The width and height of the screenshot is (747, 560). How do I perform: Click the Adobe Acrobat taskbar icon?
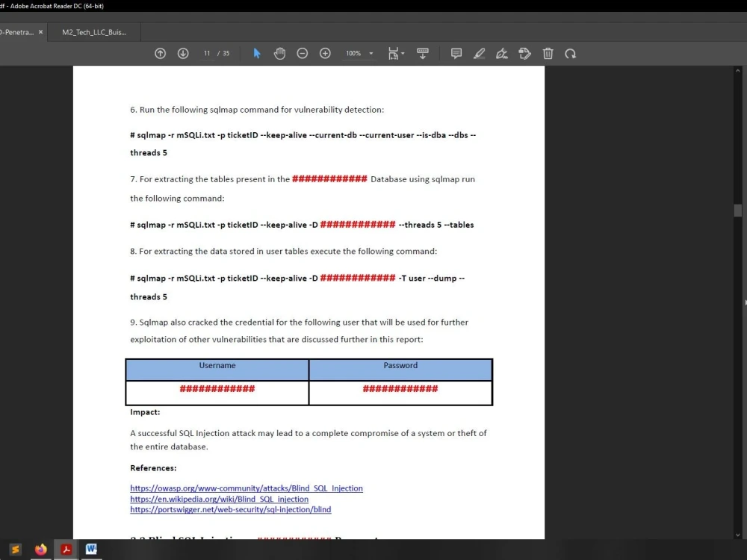click(66, 550)
